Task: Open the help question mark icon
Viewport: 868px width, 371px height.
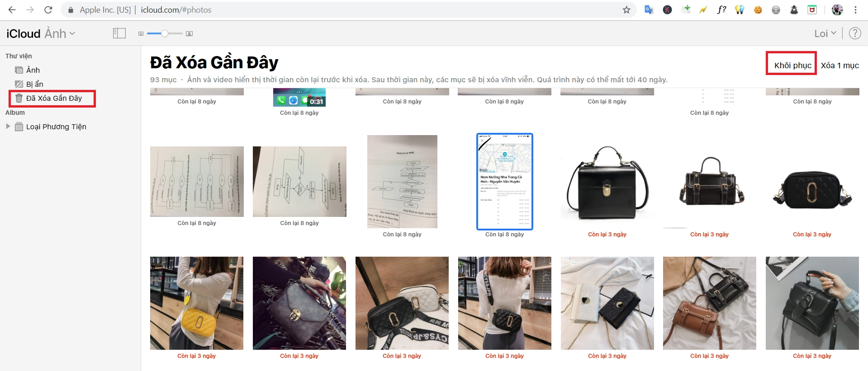Action: (855, 33)
